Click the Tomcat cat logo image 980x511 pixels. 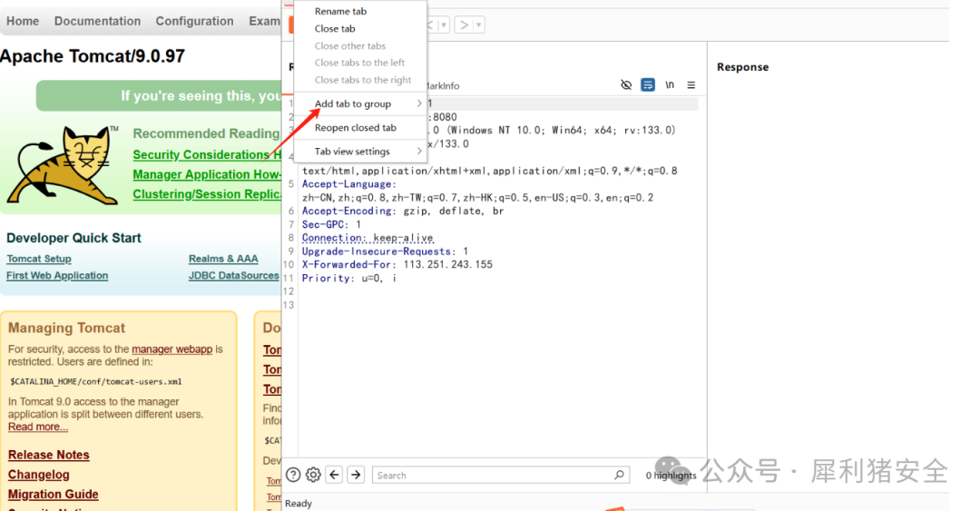point(63,165)
